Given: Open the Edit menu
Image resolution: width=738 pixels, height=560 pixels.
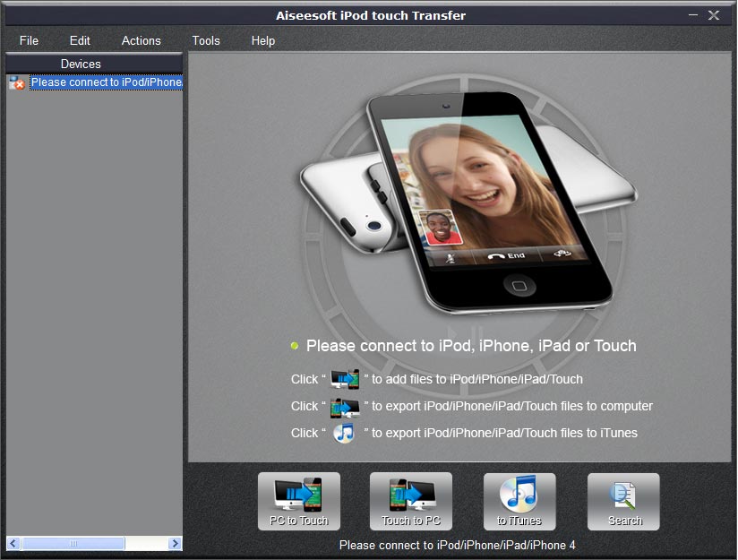Looking at the screenshot, I should tap(80, 41).
